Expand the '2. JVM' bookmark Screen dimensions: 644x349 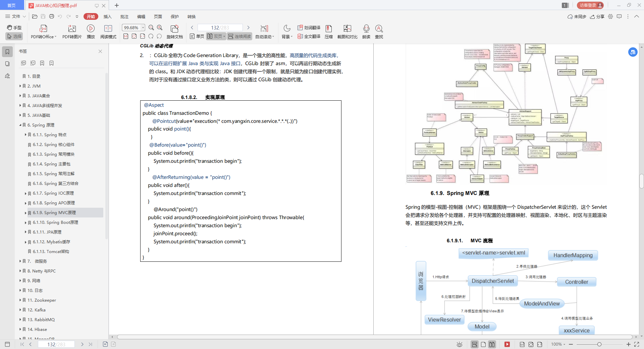pyautogui.click(x=20, y=86)
